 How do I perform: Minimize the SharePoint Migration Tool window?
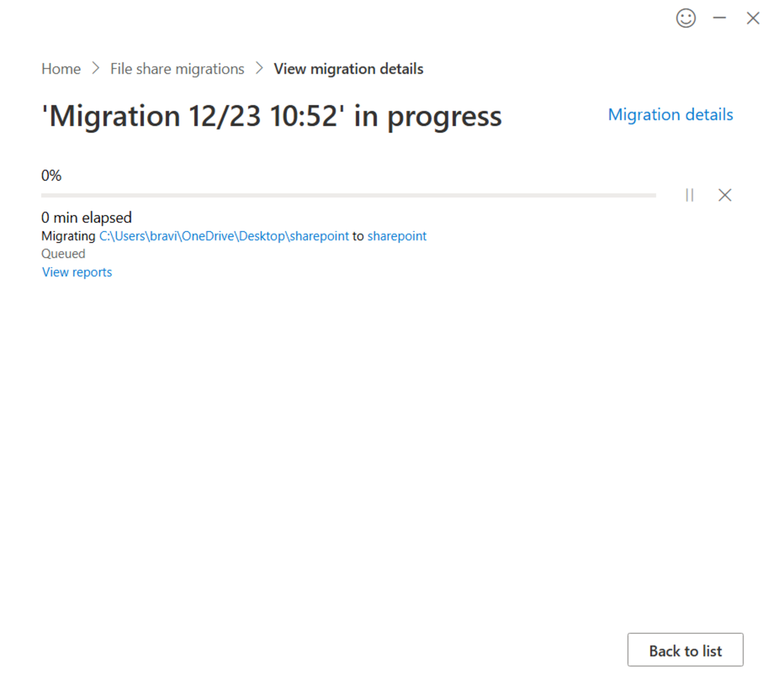[720, 18]
